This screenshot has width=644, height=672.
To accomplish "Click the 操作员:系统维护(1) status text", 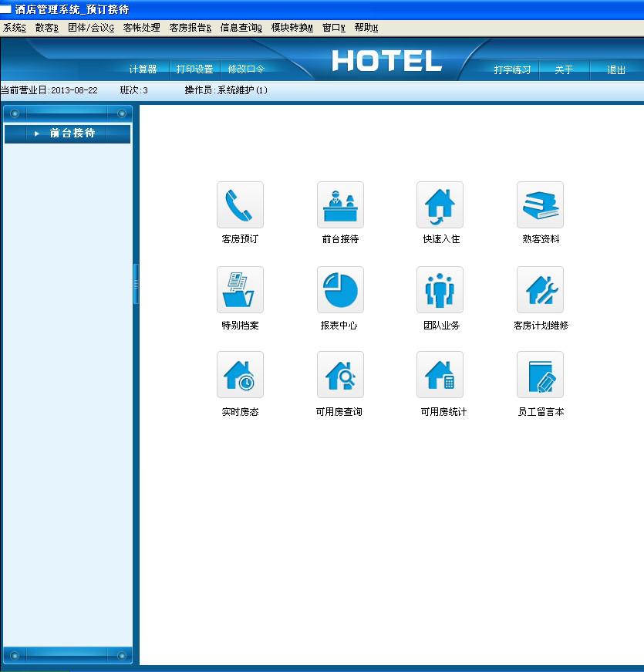I will point(226,90).
